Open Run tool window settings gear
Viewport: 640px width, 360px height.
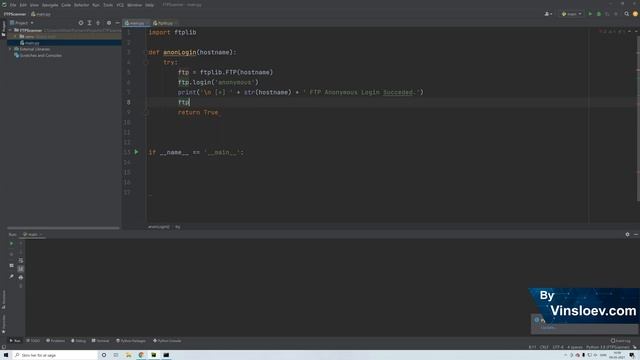coord(627,234)
